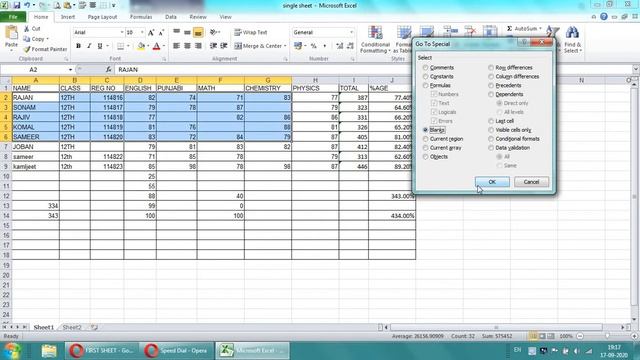Click the Save icon in quick access toolbar
640x360 pixels.
click(17, 5)
